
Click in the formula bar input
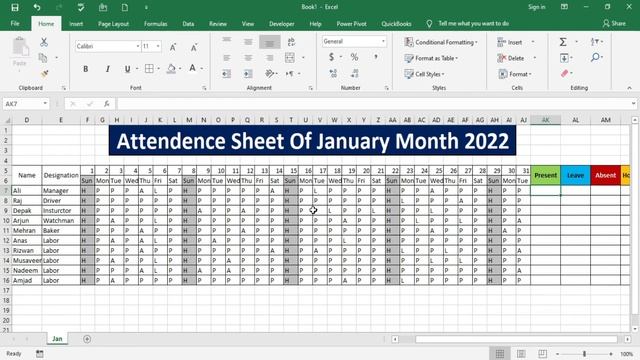pyautogui.click(x=373, y=104)
